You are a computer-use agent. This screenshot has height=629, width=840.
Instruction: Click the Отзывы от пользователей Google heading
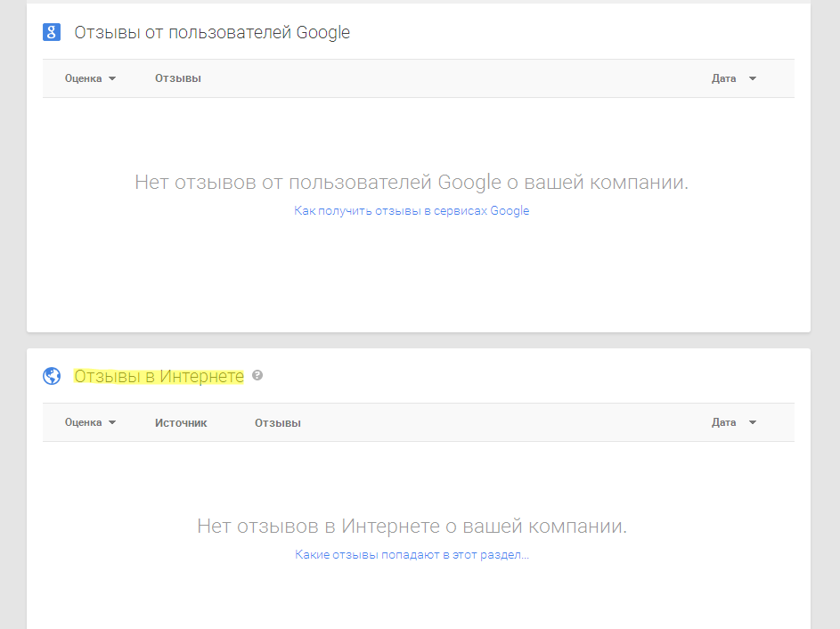212,33
